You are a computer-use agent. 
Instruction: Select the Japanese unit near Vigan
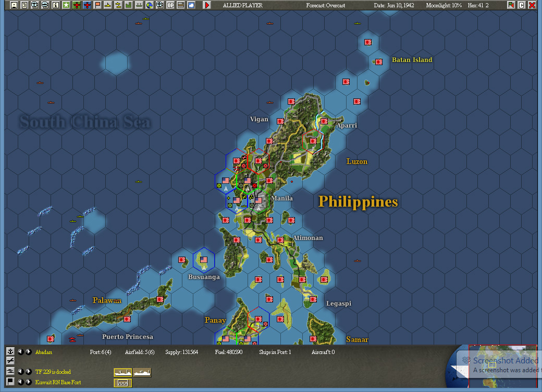pyautogui.click(x=280, y=121)
